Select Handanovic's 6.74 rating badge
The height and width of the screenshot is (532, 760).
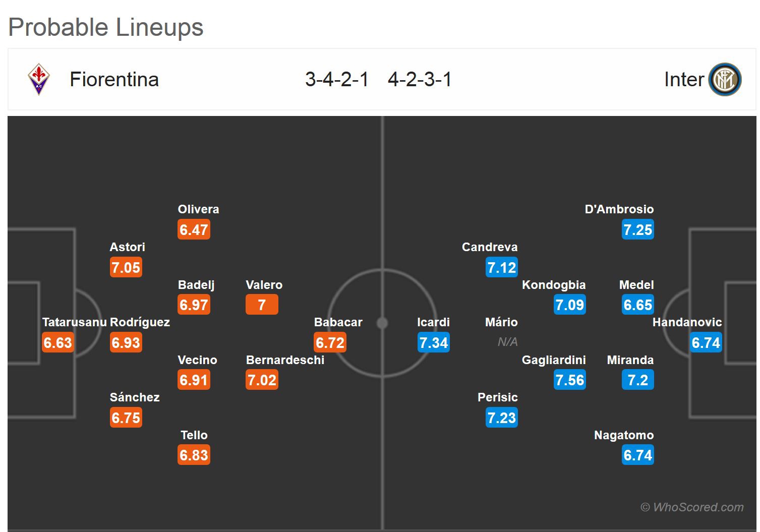[706, 343]
